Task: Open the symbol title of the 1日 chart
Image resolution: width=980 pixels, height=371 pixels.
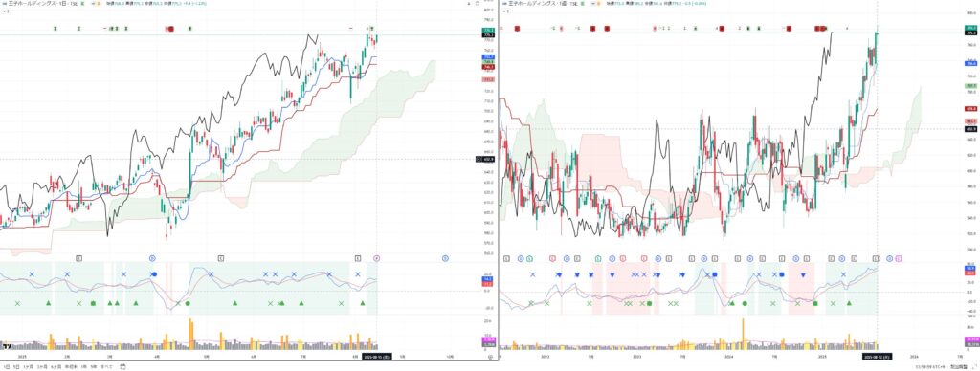Action: 42,4
